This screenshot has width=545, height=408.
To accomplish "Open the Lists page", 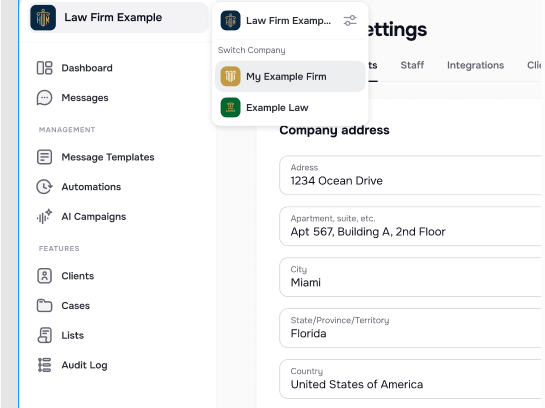I will [72, 335].
